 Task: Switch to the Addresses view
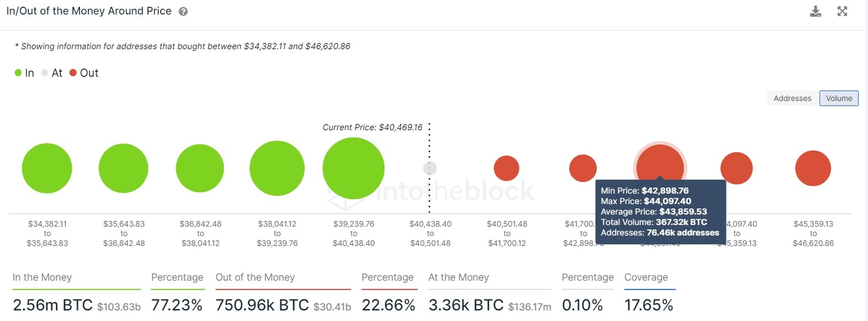(x=792, y=98)
